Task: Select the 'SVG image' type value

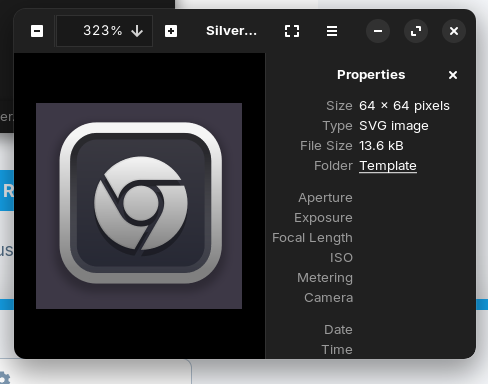Action: click(x=394, y=126)
